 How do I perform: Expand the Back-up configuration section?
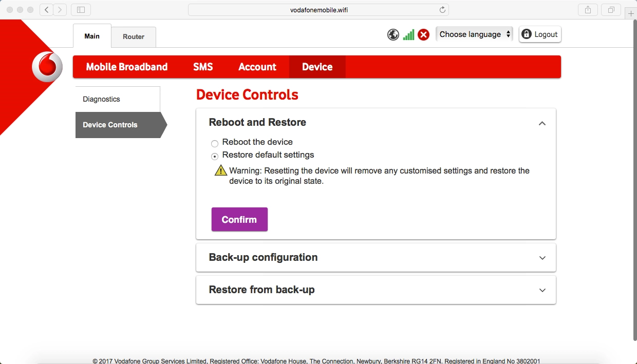click(542, 257)
